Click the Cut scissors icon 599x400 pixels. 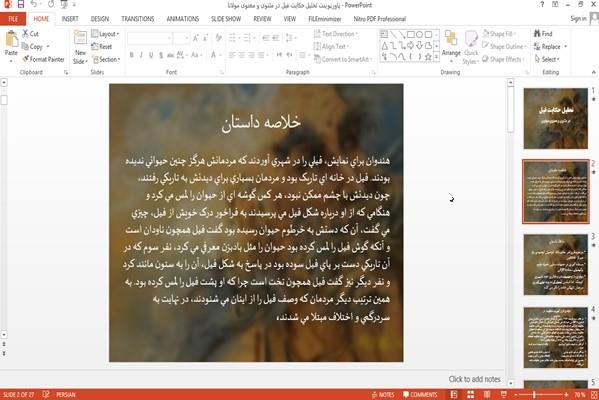coord(25,33)
